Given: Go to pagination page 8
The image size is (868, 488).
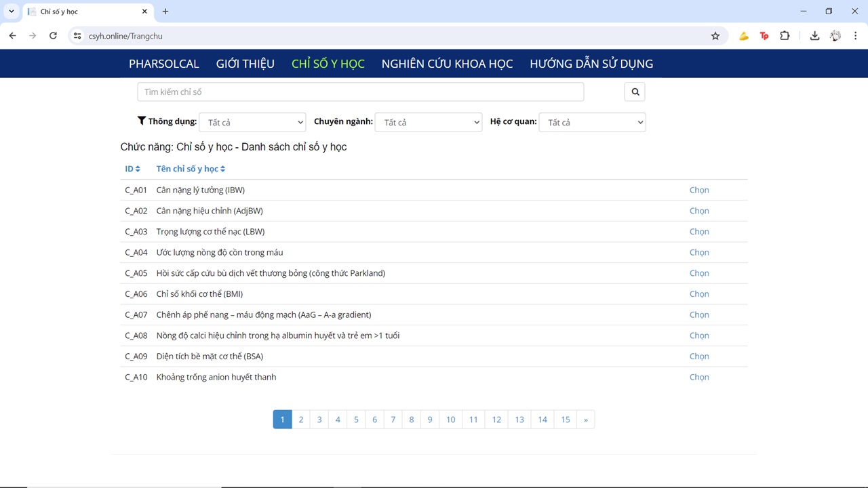Looking at the screenshot, I should click(x=411, y=420).
